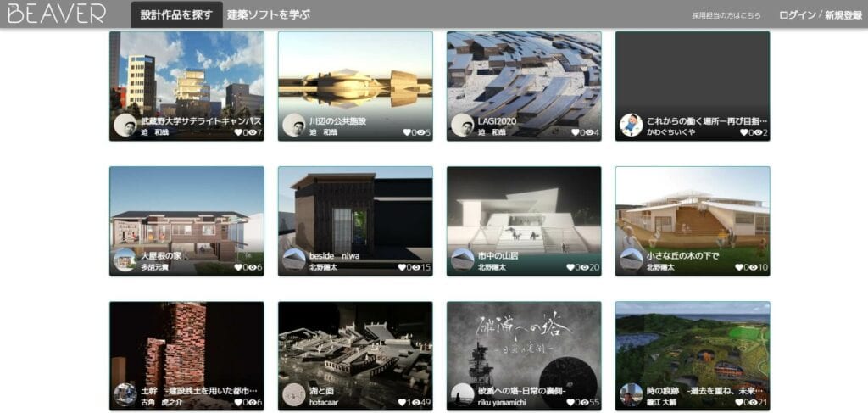The image size is (868, 413).
Task: Click author name hotacaar
Action: click(324, 403)
